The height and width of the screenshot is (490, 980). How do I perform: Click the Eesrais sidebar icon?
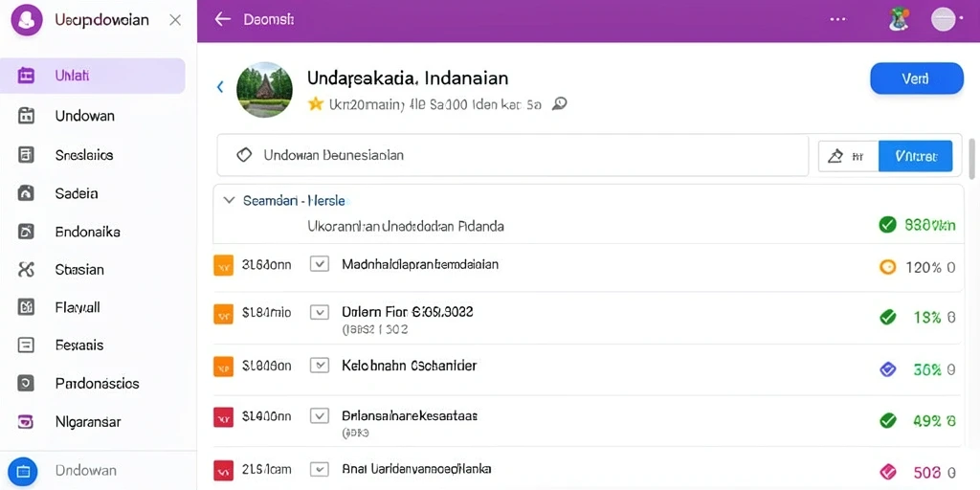(26, 345)
